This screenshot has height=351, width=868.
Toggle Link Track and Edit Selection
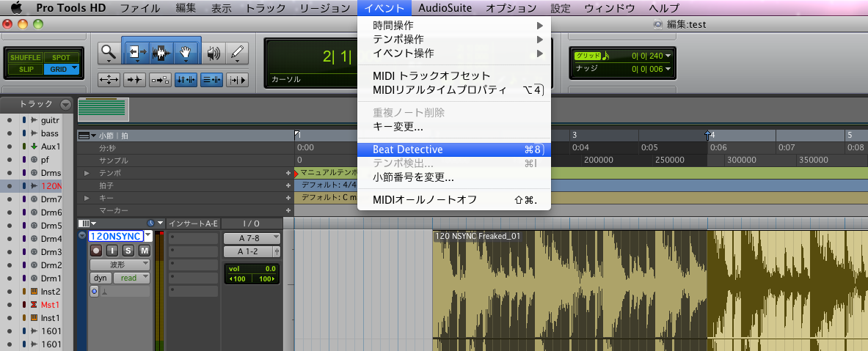pos(211,80)
